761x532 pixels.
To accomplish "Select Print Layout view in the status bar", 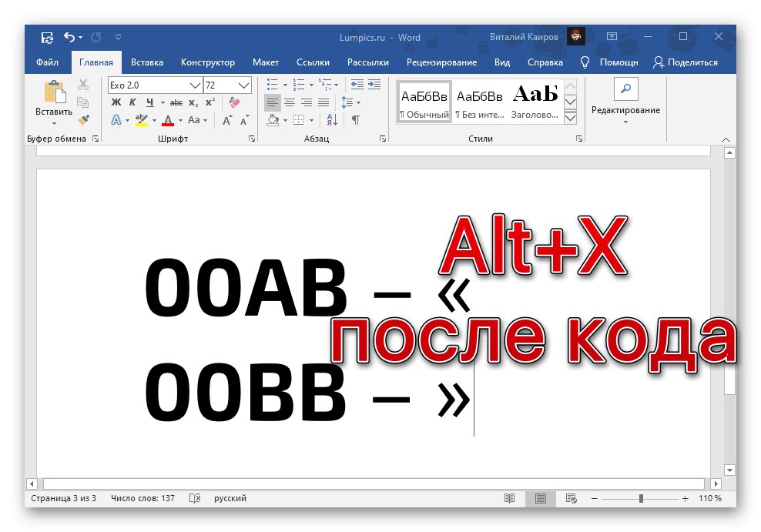I will tap(540, 498).
